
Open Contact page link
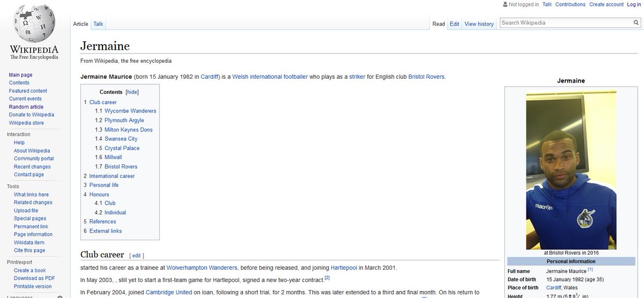pyautogui.click(x=29, y=175)
